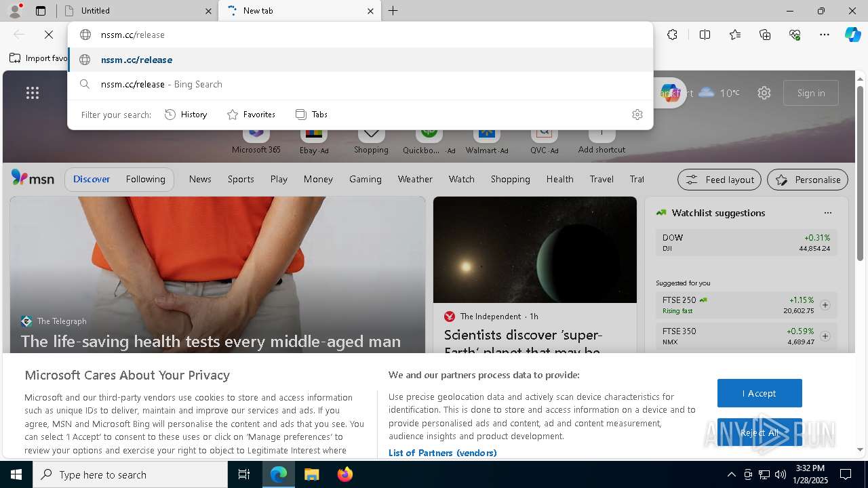
Task: Open the Sports category
Action: click(x=241, y=179)
